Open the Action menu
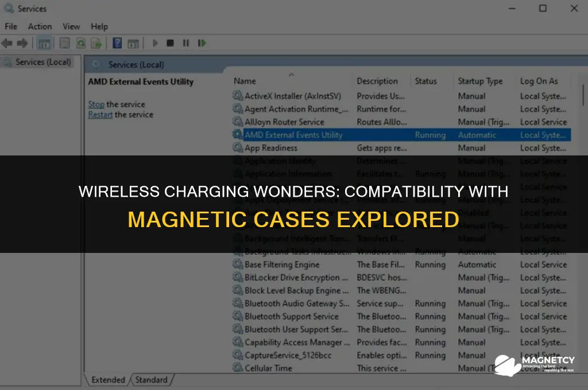The image size is (588, 390). click(40, 26)
